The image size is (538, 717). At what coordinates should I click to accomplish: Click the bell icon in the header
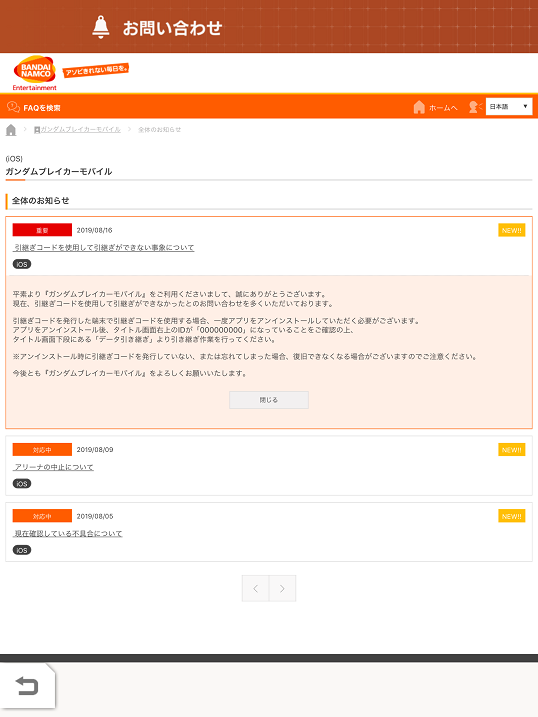101,27
